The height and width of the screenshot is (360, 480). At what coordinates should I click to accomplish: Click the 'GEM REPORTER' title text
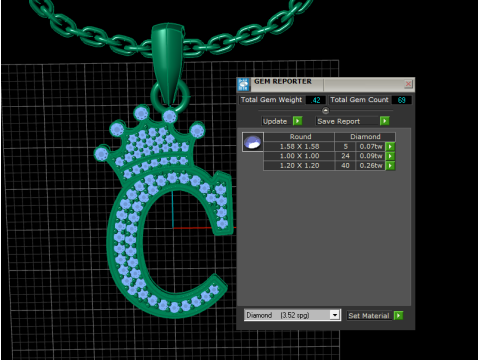pyautogui.click(x=283, y=82)
